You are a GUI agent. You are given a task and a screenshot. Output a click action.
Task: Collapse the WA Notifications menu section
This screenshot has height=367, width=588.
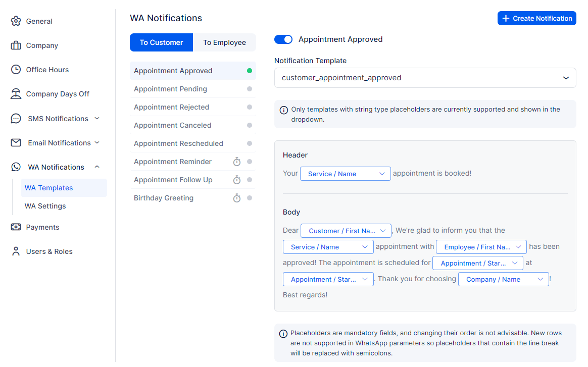coord(97,167)
